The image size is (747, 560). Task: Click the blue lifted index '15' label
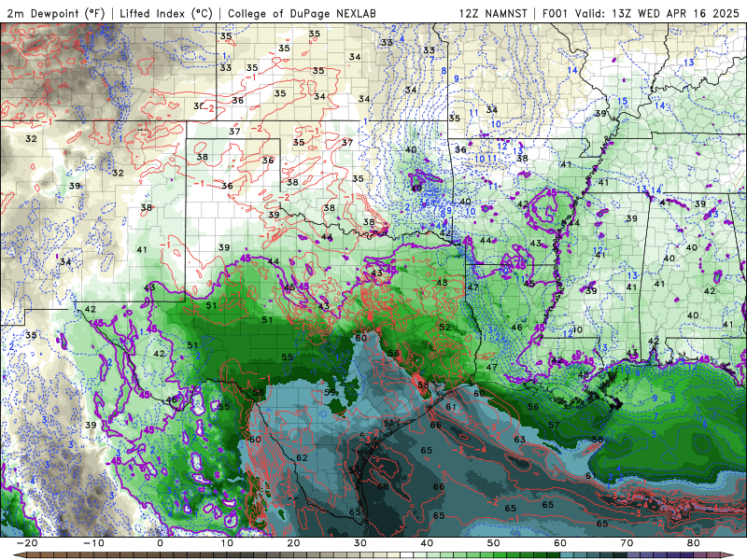(x=623, y=101)
